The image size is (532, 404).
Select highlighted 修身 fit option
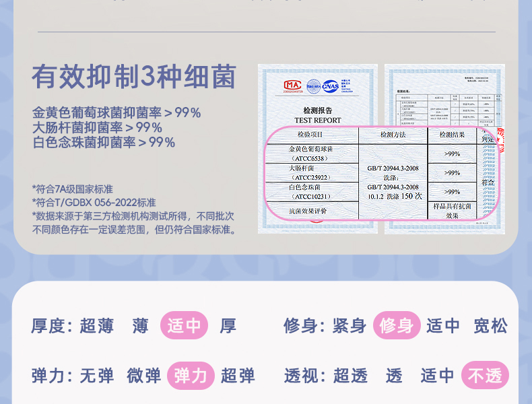tap(397, 325)
